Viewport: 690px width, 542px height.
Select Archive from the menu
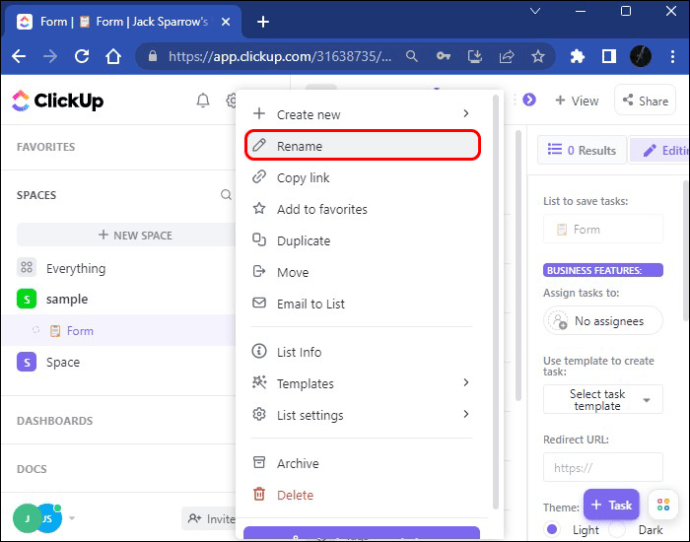(362, 463)
